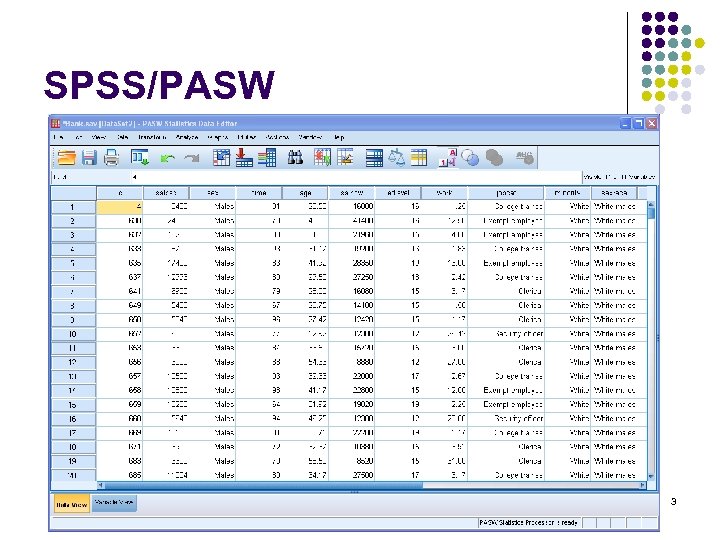Open the Transform menu
The width and height of the screenshot is (720, 540).
click(x=152, y=137)
